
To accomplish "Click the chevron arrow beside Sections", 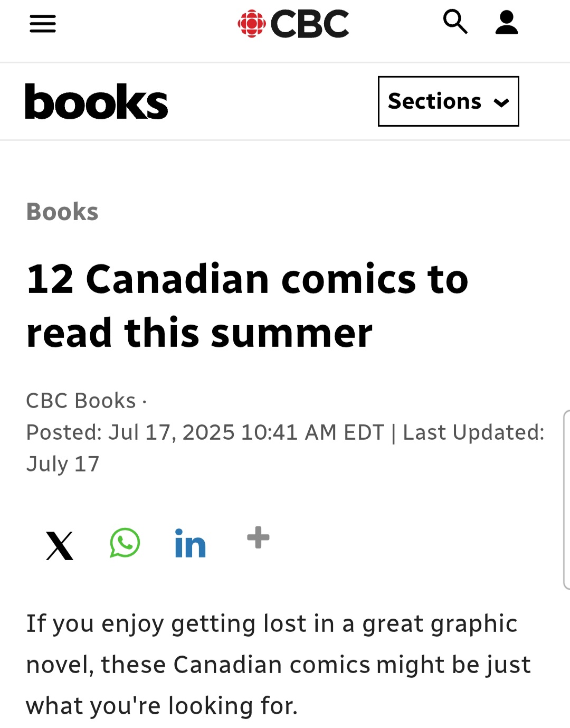I will coord(501,102).
